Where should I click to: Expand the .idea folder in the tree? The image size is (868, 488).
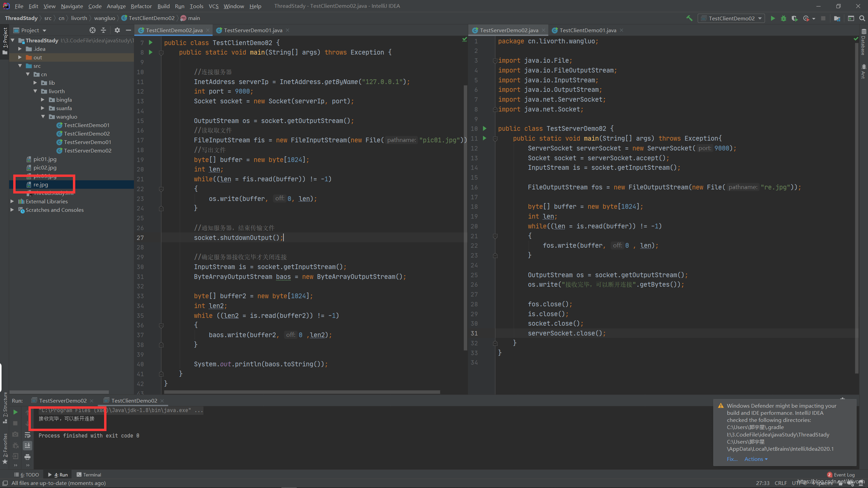[x=20, y=49]
